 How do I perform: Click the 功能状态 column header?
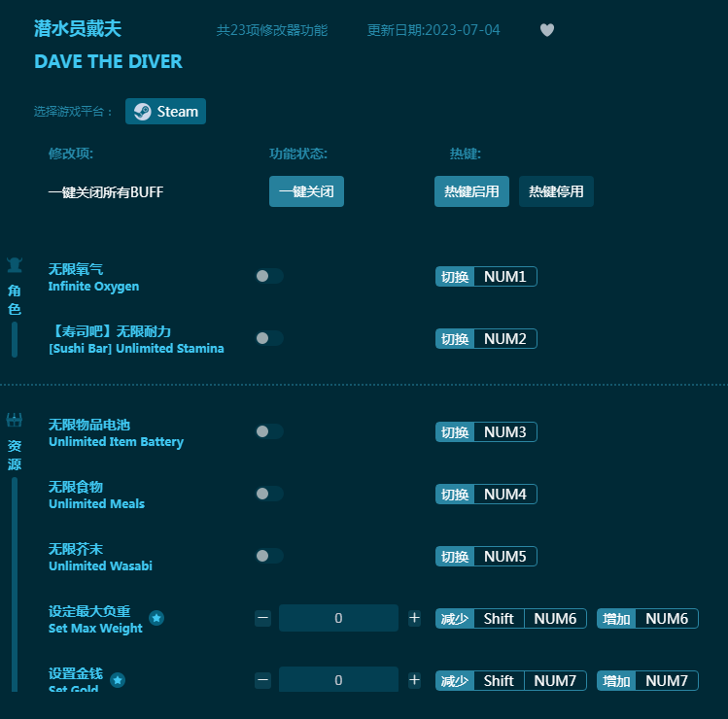298,154
